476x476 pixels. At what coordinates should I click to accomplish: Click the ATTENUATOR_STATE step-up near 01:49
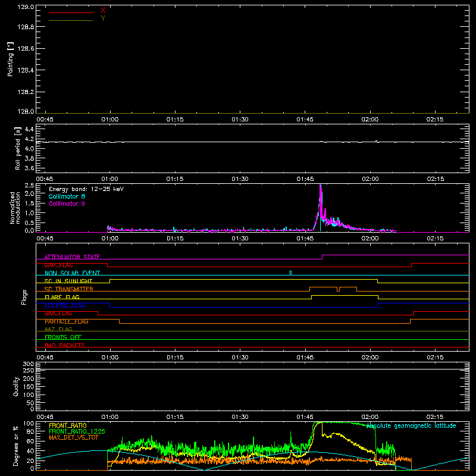[322, 257]
